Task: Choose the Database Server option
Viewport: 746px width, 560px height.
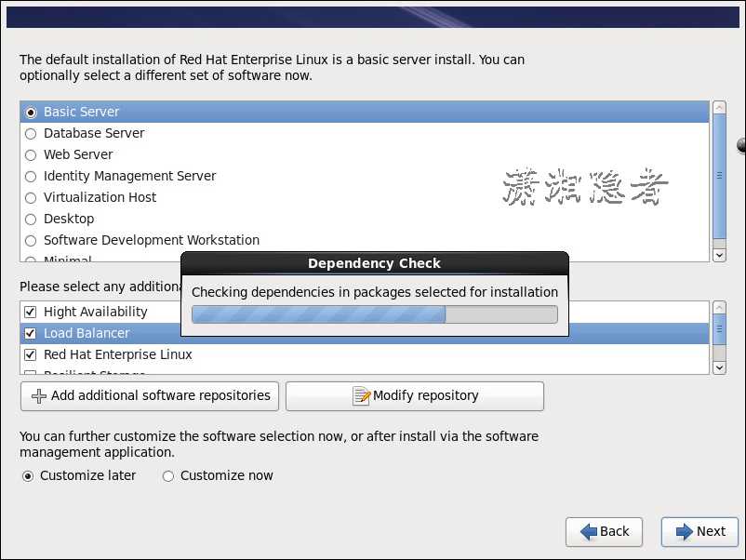Action: 31,134
